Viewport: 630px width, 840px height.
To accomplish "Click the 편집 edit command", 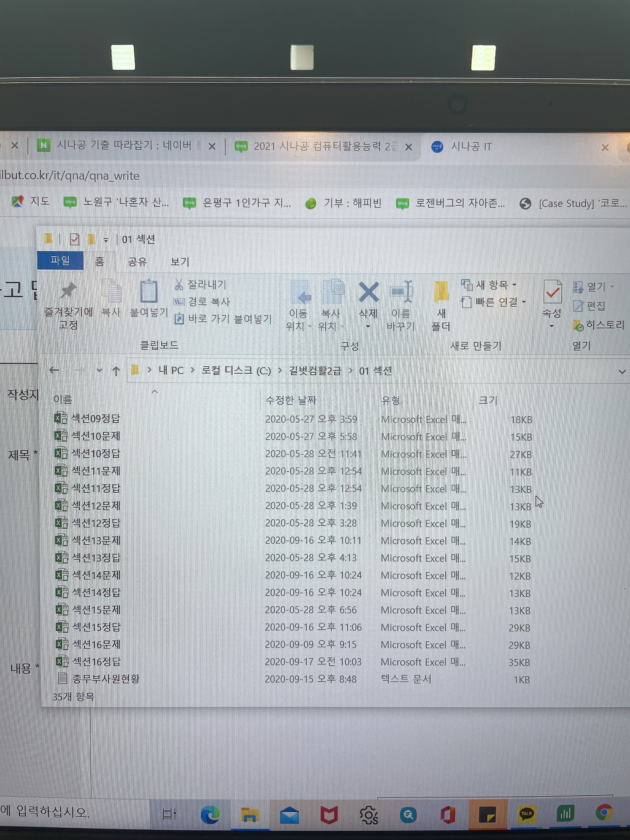I will (x=589, y=306).
